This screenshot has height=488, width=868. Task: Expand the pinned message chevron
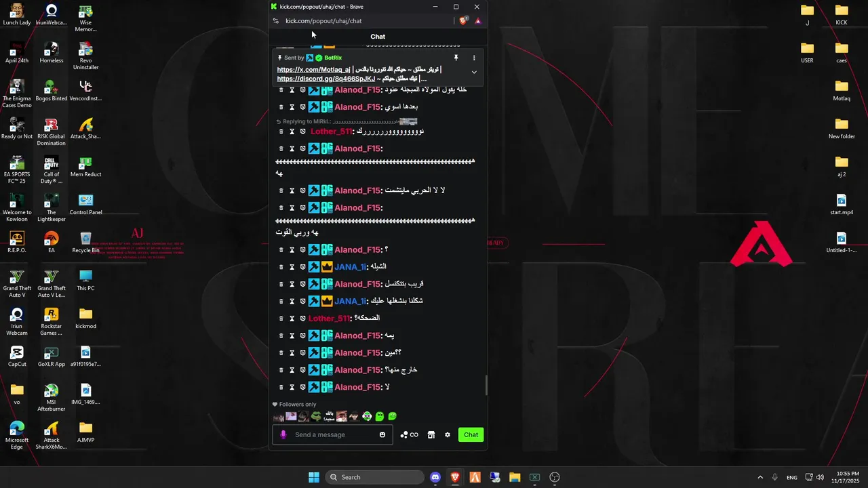474,73
